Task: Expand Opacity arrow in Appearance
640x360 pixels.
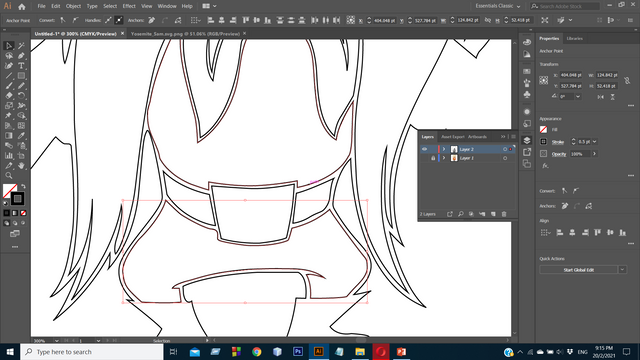Action: pos(595,154)
